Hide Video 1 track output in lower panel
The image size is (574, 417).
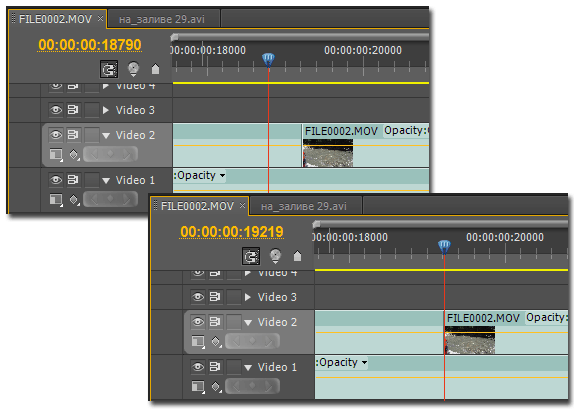(198, 367)
